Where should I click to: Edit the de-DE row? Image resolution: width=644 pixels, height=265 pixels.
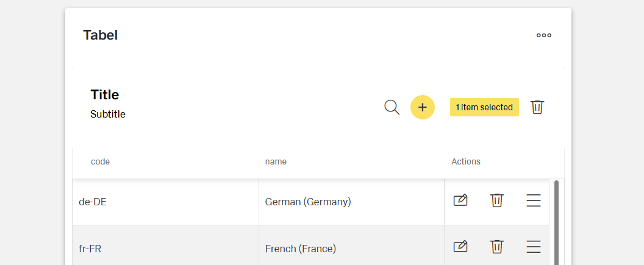(x=460, y=200)
